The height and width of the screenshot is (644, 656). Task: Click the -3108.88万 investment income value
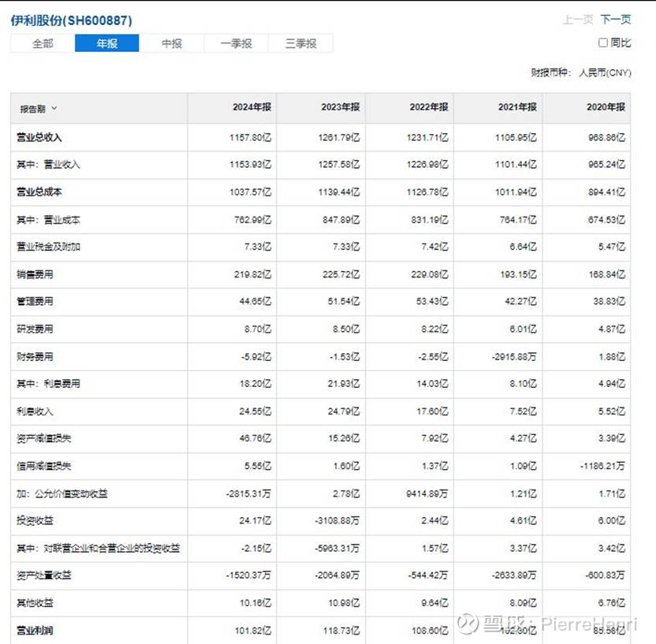point(337,521)
